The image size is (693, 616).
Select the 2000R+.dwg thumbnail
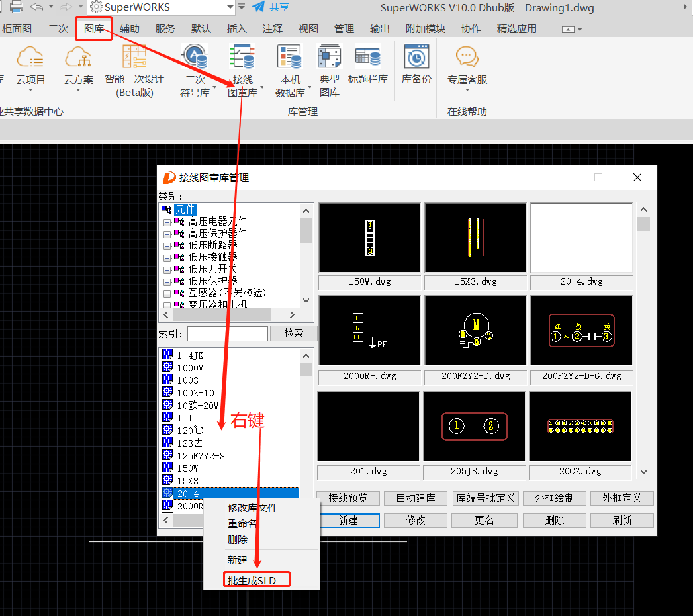point(370,331)
